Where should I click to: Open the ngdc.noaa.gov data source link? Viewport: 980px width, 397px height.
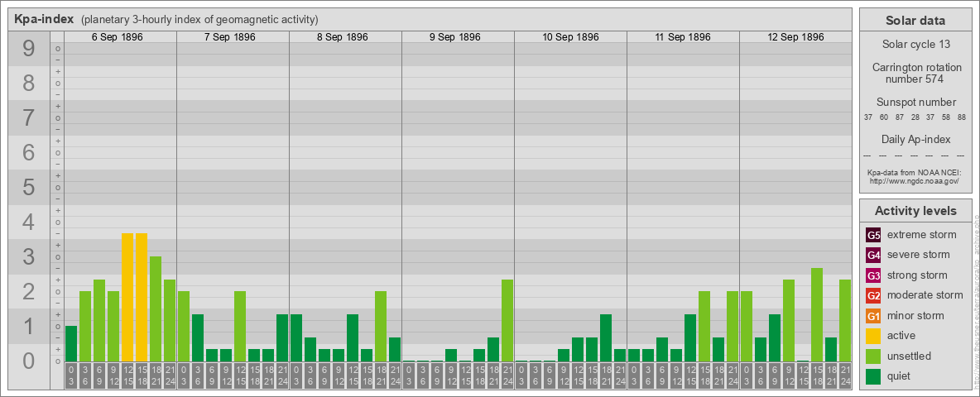click(x=915, y=180)
